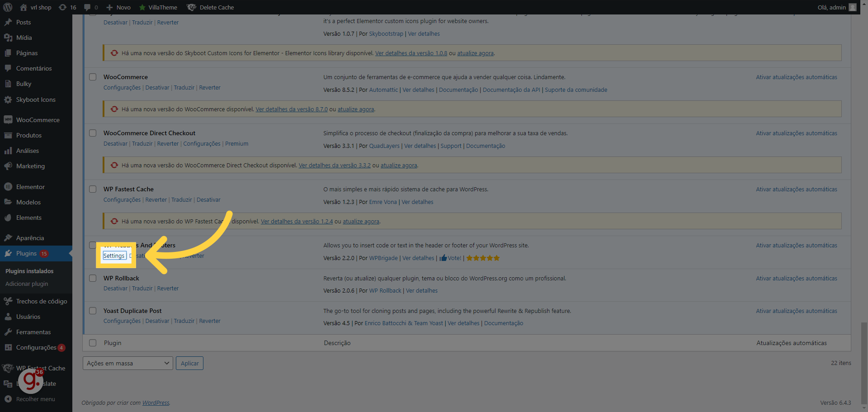
Task: Open Usuários person icon
Action: pyautogui.click(x=8, y=317)
